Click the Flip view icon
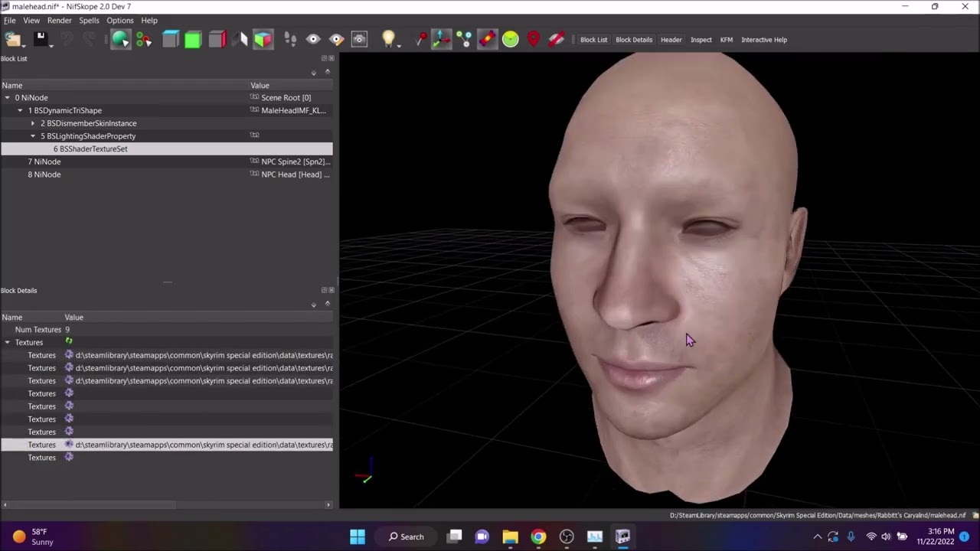 point(240,39)
